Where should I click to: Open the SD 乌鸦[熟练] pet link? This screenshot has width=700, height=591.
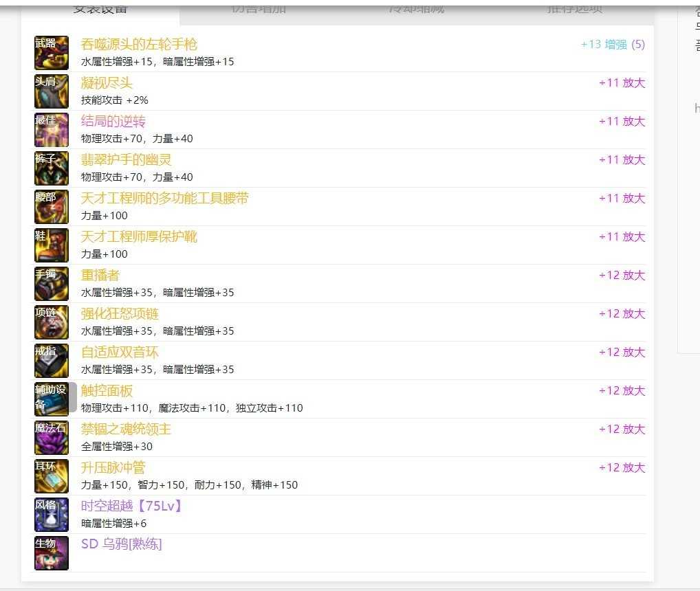tap(122, 544)
